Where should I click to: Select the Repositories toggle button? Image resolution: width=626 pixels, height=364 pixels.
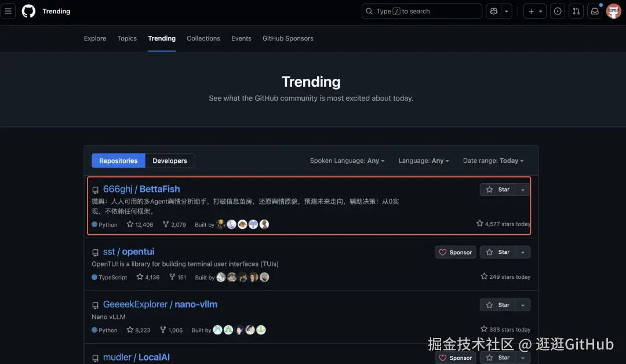118,161
